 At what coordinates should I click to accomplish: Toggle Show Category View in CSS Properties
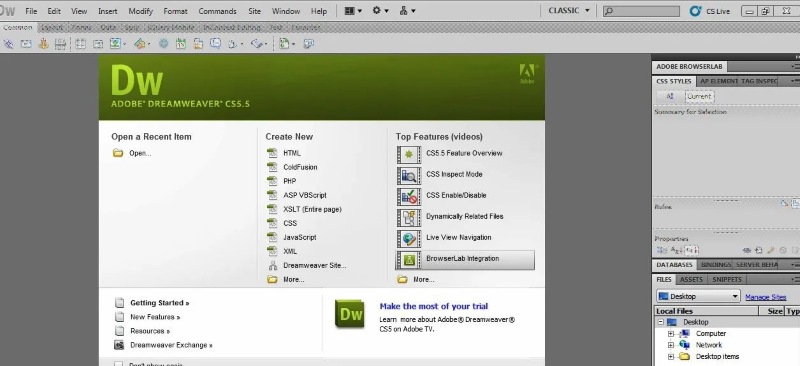(x=662, y=250)
